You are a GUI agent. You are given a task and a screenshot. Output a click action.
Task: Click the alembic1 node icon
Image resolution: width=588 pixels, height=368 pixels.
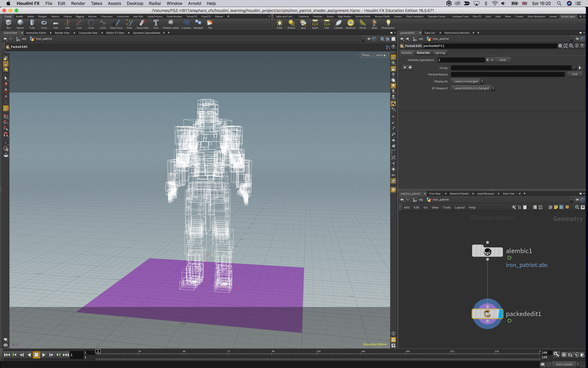click(487, 251)
